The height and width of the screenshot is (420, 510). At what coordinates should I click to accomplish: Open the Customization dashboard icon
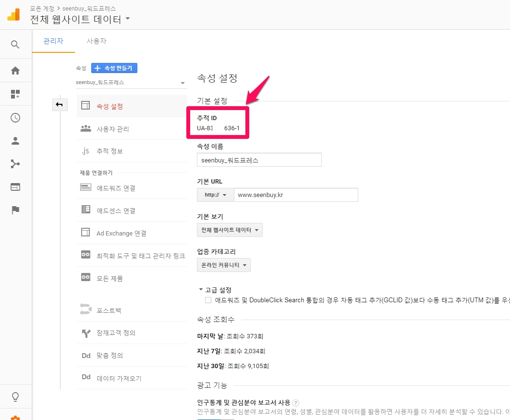tap(15, 94)
